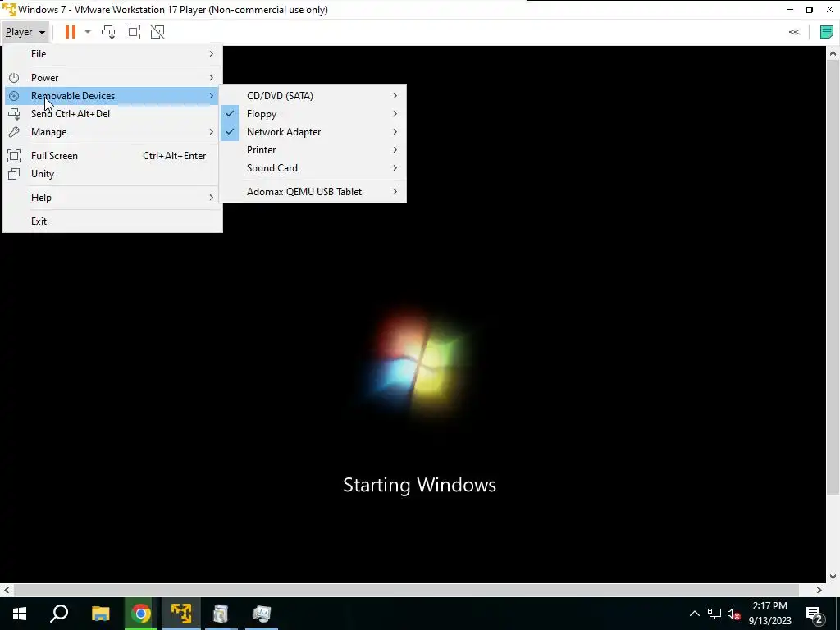Expand Adomax QEMU USB Tablet submenu

(x=313, y=192)
